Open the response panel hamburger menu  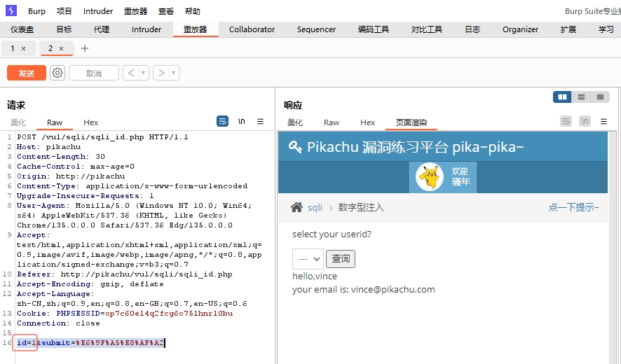pyautogui.click(x=603, y=122)
